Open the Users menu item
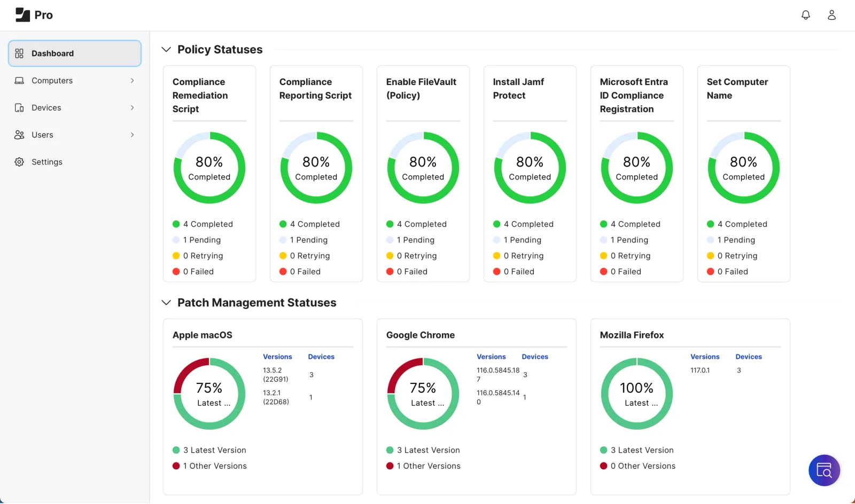The height and width of the screenshot is (504, 855). point(75,135)
